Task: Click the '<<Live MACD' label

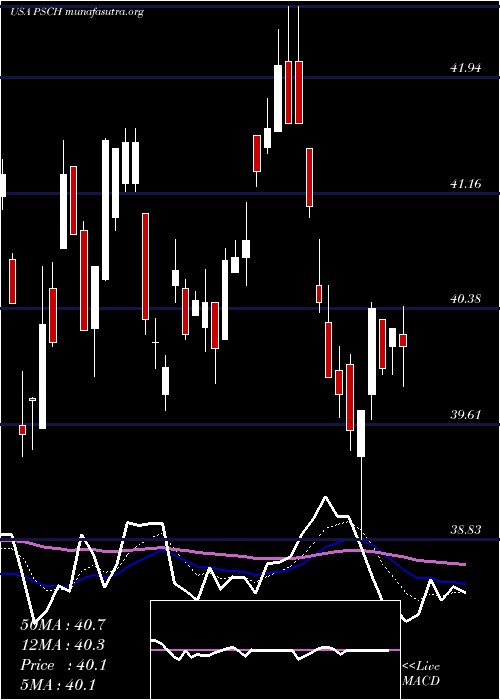Action: [x=421, y=673]
